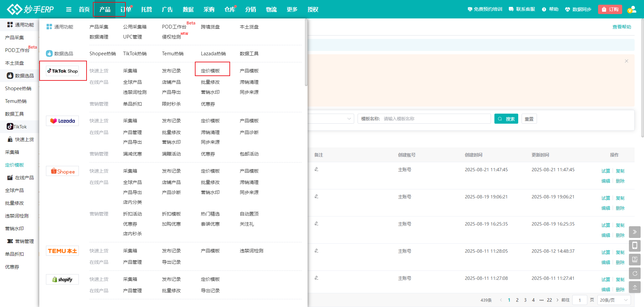Open the 采购 top menu
Viewport: 644px width, 307px height.
(x=209, y=9)
